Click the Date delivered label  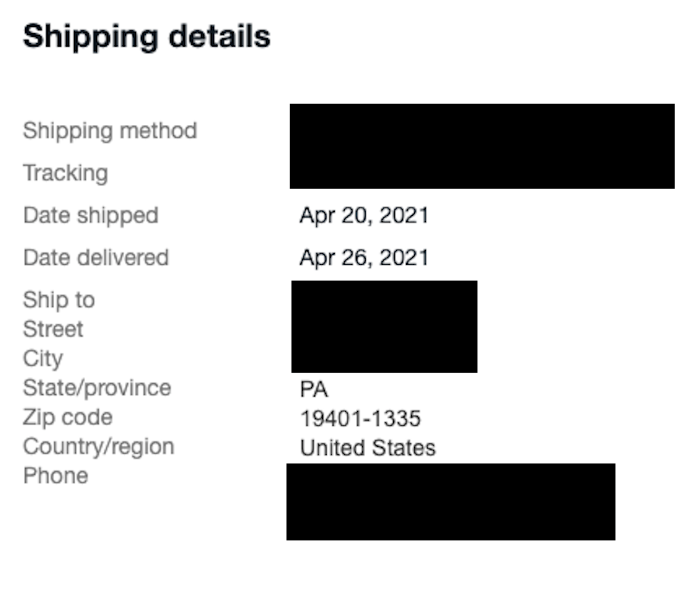point(96,257)
